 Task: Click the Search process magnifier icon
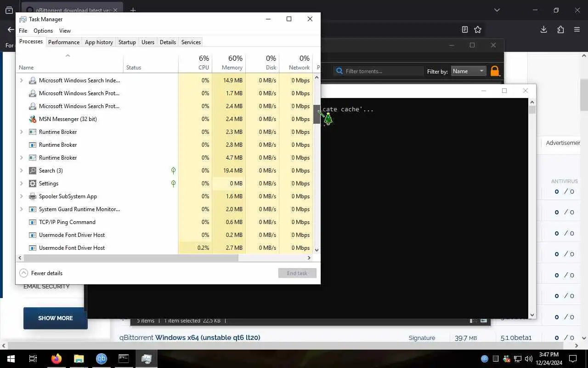tap(33, 171)
